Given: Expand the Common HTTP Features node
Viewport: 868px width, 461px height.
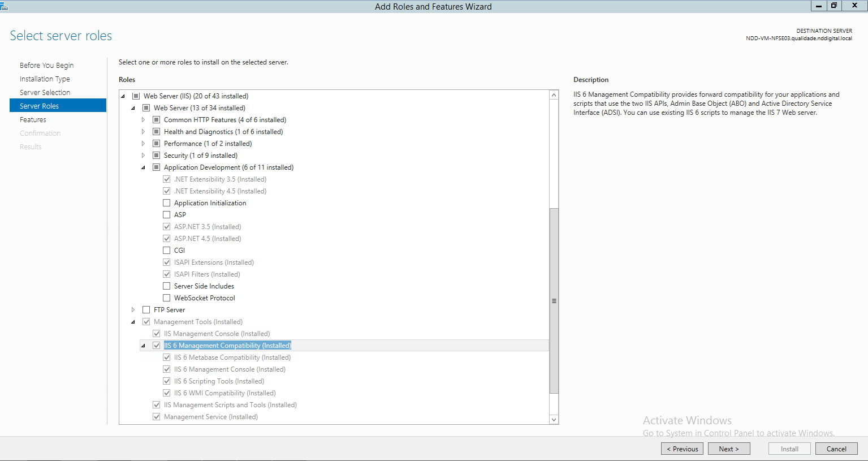Looking at the screenshot, I should point(143,119).
